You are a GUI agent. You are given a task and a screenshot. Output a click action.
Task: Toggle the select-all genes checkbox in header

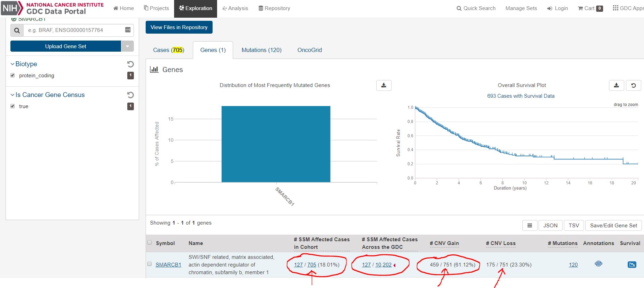point(149,243)
